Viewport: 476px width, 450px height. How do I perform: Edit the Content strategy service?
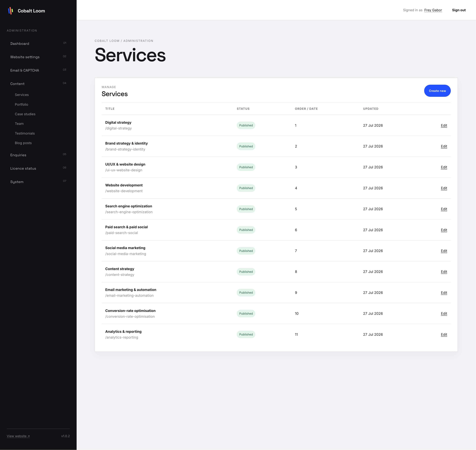(444, 272)
